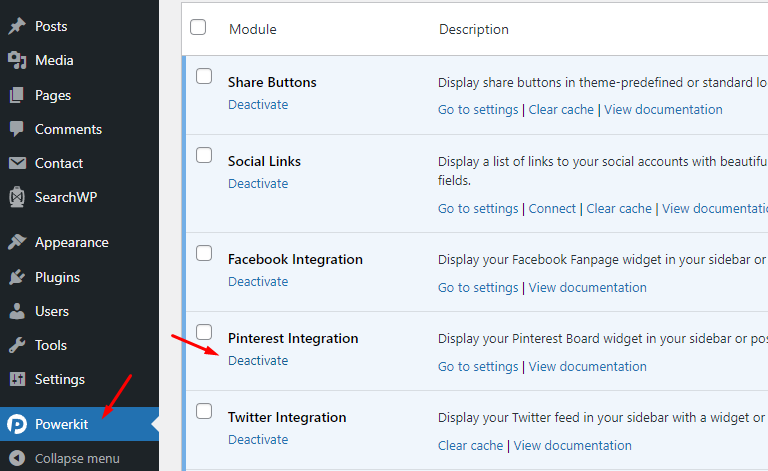The width and height of the screenshot is (768, 471).
Task: View documentation for Twitter Integration
Action: tap(573, 446)
